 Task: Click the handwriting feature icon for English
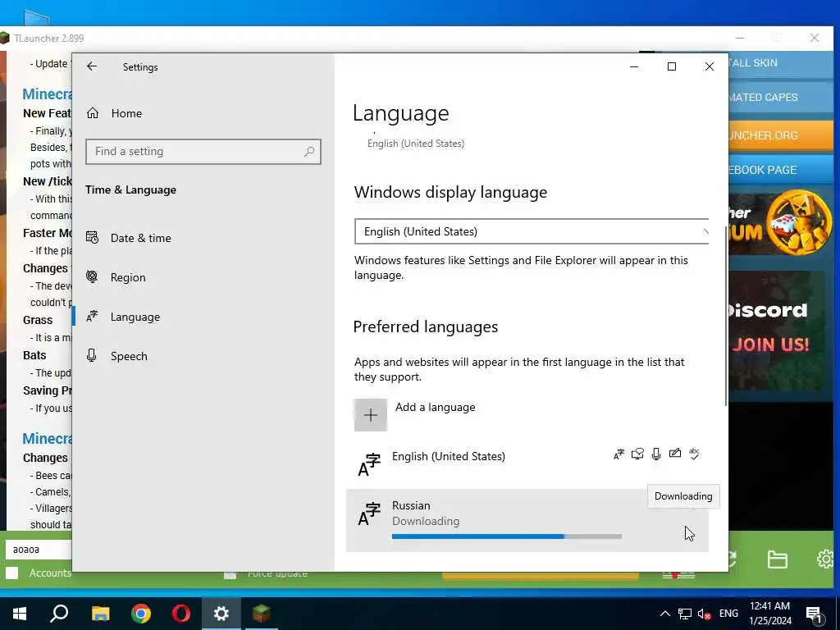[675, 454]
